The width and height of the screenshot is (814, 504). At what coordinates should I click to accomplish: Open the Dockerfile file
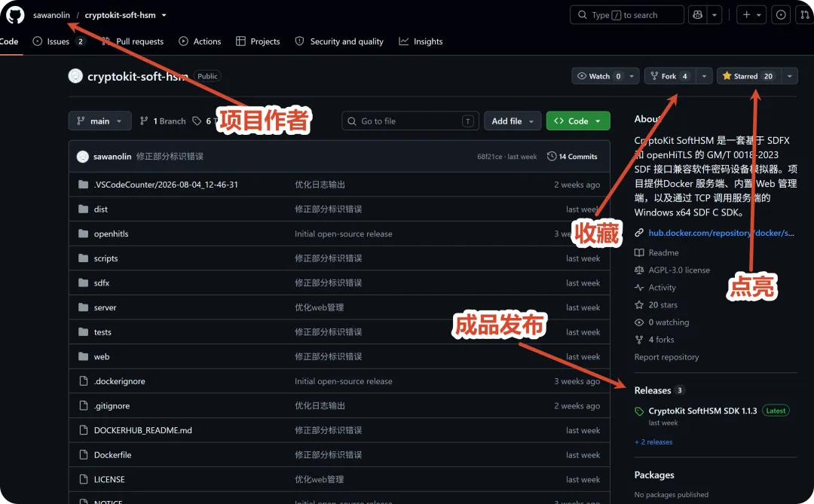[x=112, y=455]
